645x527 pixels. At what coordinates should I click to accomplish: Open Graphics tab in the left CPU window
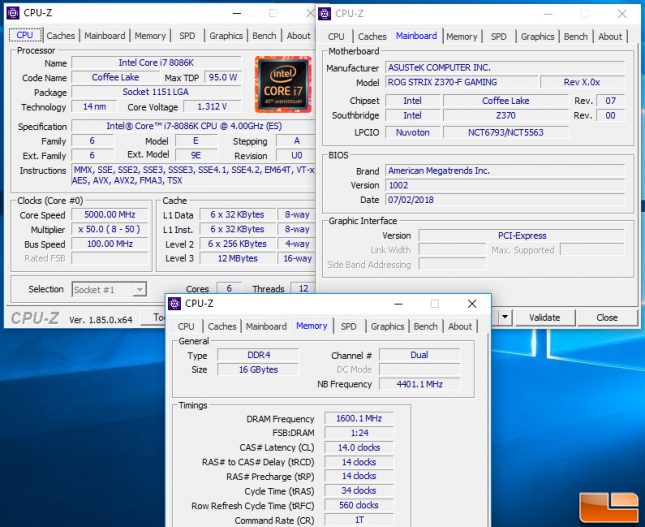coord(226,36)
